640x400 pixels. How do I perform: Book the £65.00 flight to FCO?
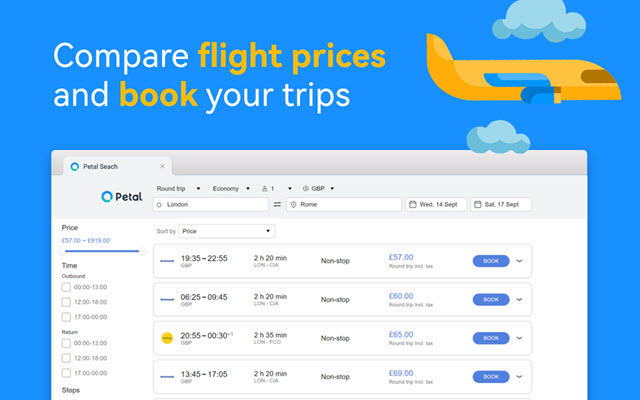490,338
